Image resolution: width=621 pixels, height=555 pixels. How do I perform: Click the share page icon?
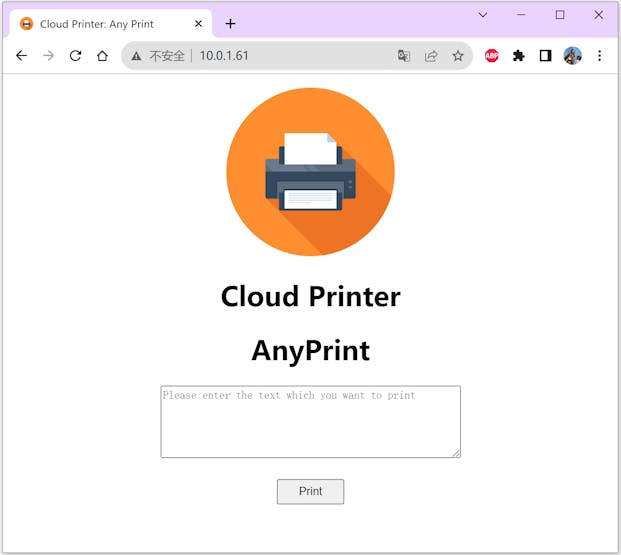click(x=431, y=56)
